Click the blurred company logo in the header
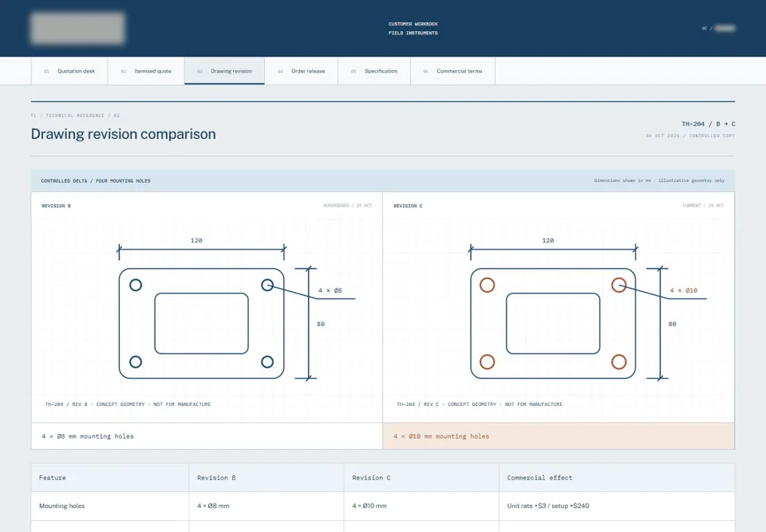Viewport: 766px width, 532px height. (x=77, y=29)
